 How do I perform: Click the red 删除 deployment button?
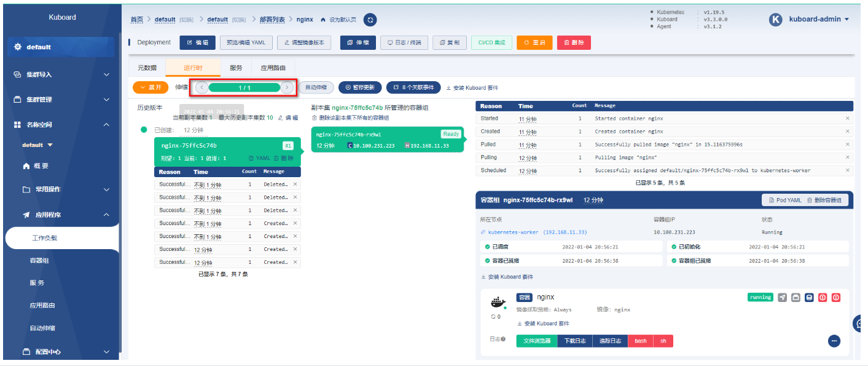(x=574, y=42)
